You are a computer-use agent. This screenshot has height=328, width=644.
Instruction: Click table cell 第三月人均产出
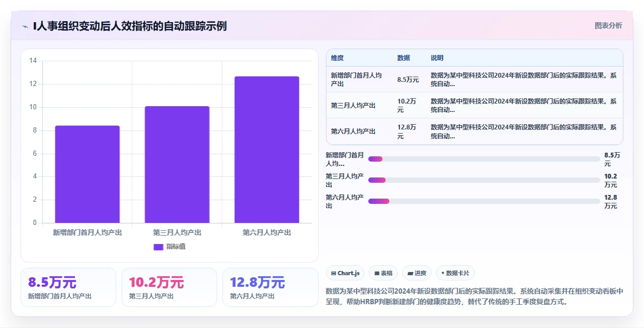pyautogui.click(x=353, y=106)
